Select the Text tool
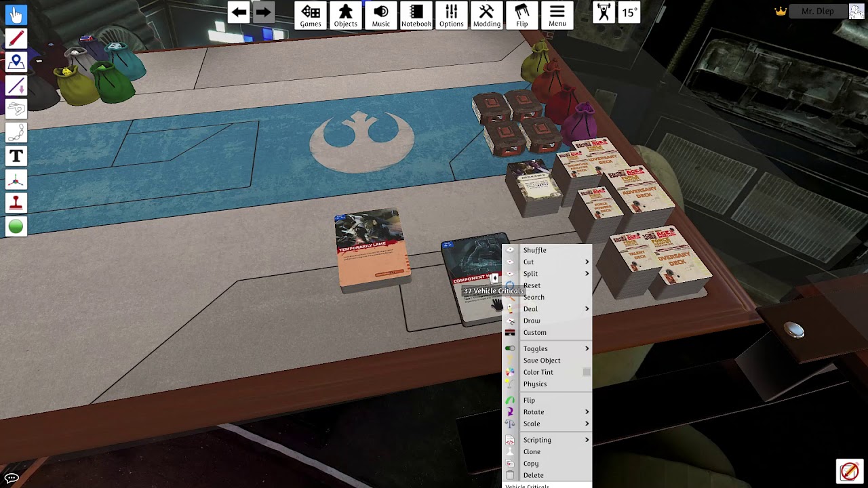This screenshot has width=868, height=488. pos(16,157)
